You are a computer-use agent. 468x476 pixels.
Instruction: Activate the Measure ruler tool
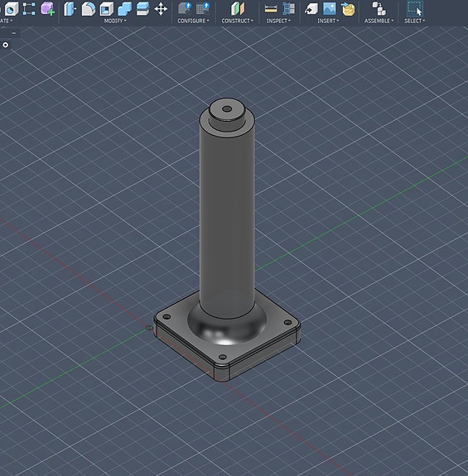coord(271,9)
